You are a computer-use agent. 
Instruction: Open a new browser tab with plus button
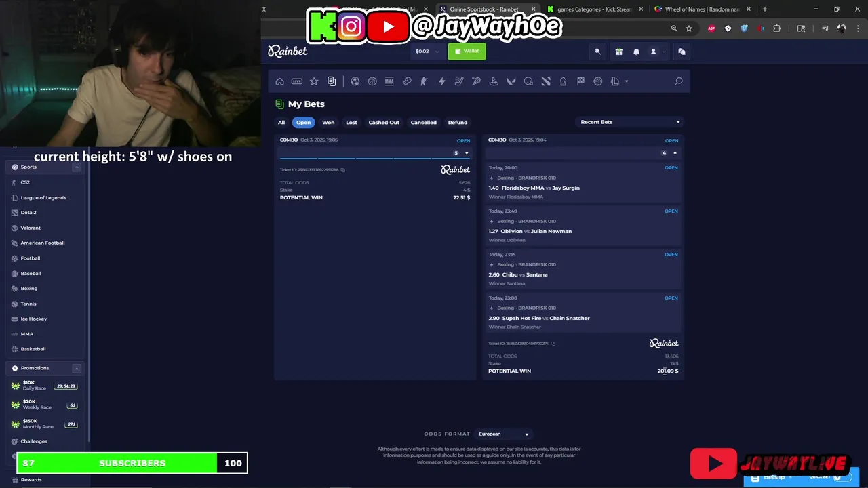click(765, 9)
